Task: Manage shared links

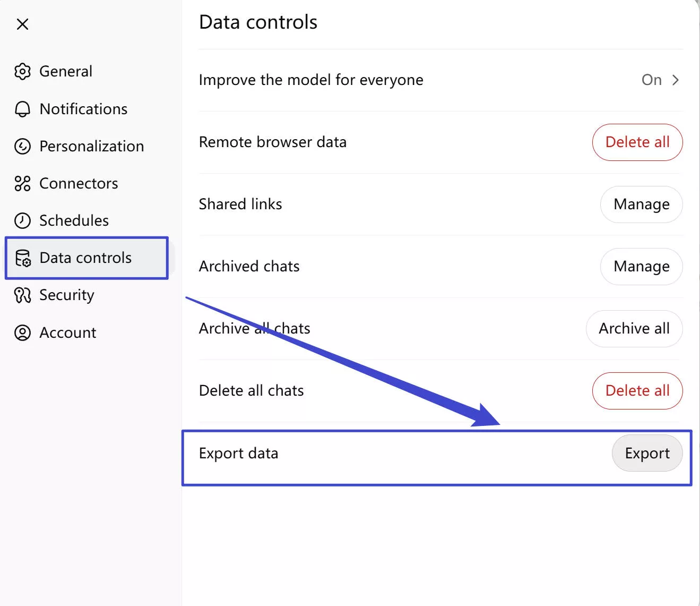Action: pyautogui.click(x=641, y=204)
